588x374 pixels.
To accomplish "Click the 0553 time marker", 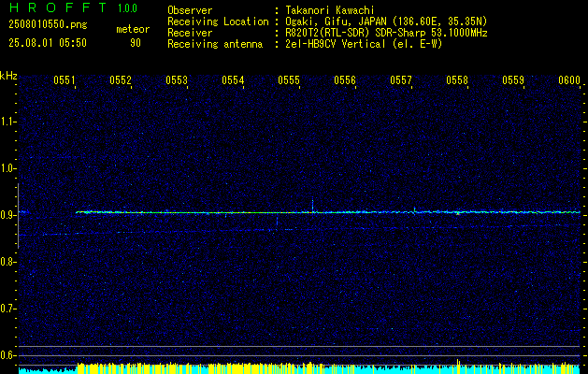I will click(x=177, y=79).
